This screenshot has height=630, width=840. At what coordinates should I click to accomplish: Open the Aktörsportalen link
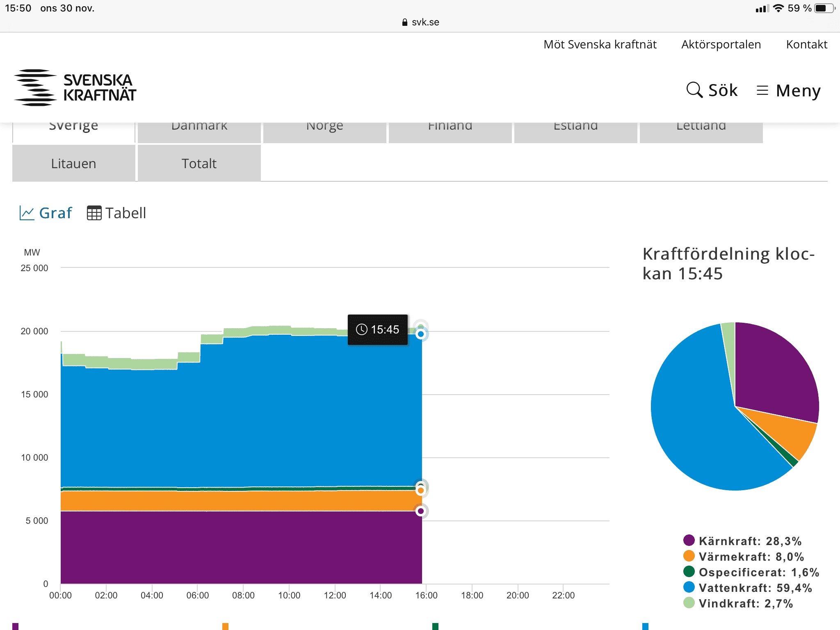coord(721,44)
